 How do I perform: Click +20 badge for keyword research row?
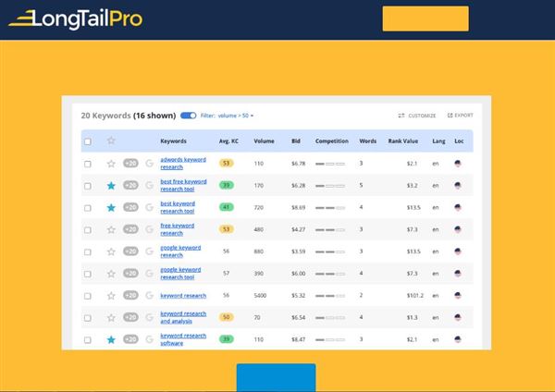(x=130, y=295)
